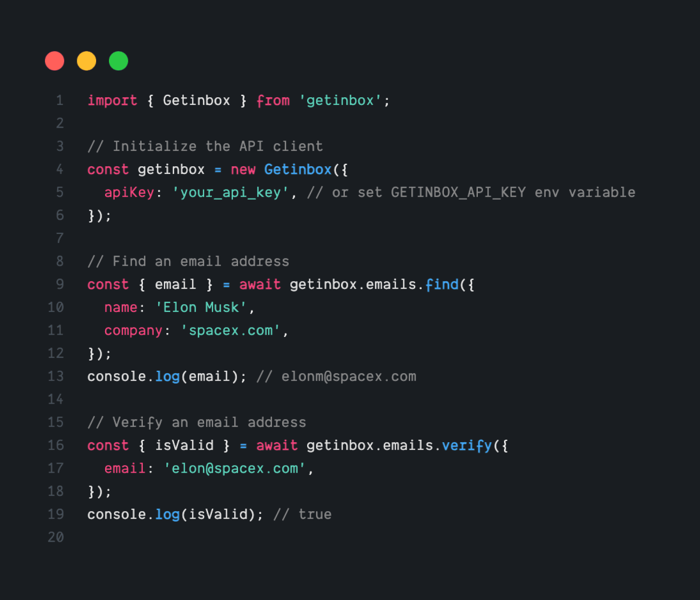Click the 'emails' property on line 9
This screenshot has height=600, width=700.
[x=391, y=285]
